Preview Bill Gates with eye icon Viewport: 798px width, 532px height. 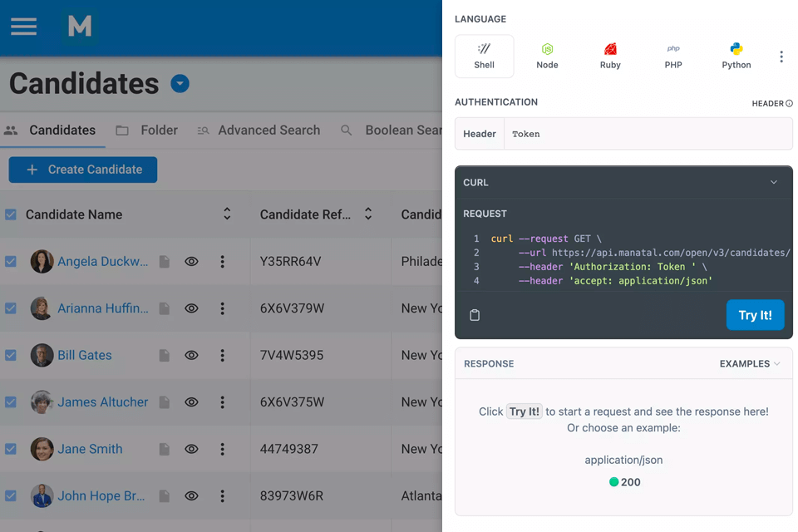[x=191, y=355]
